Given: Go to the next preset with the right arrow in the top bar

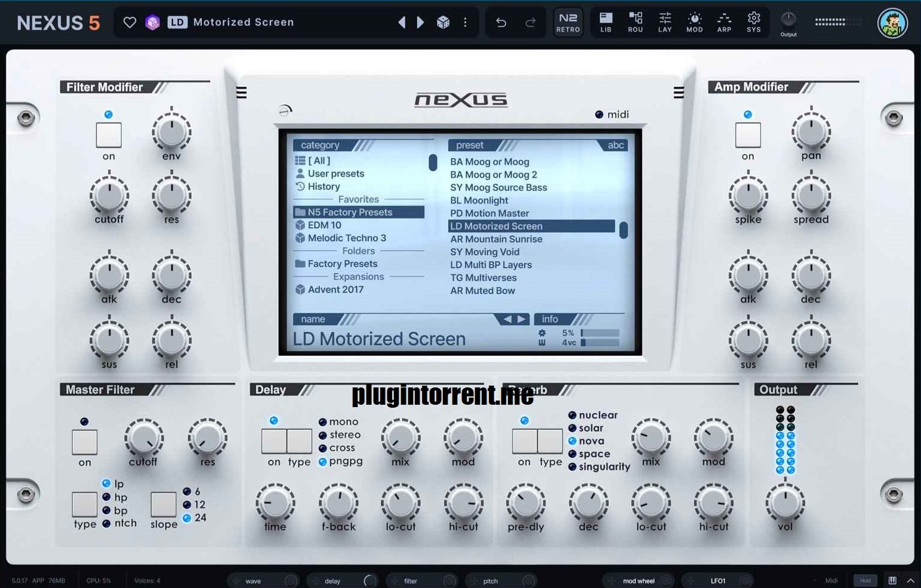Looking at the screenshot, I should point(420,23).
